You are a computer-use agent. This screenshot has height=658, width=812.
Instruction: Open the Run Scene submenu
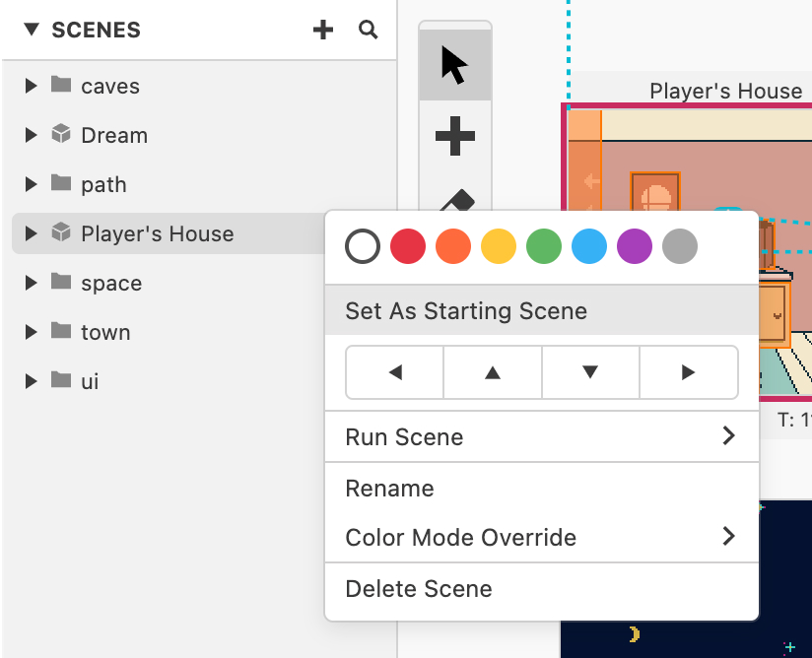click(x=541, y=436)
